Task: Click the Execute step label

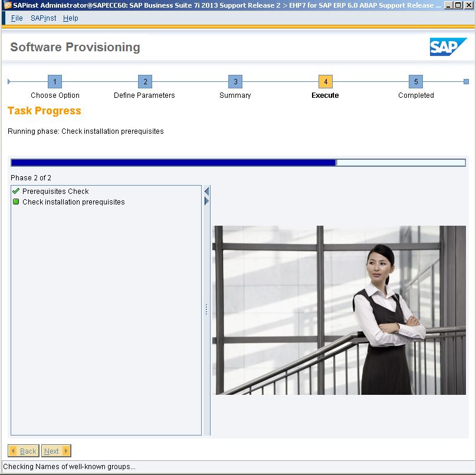Action: [325, 95]
